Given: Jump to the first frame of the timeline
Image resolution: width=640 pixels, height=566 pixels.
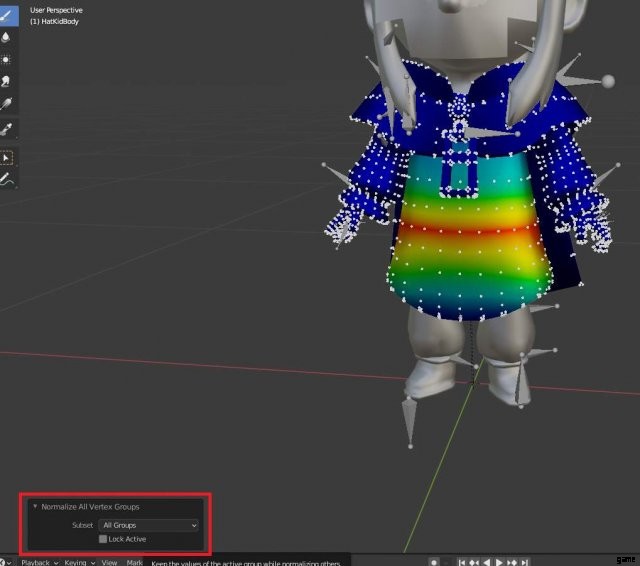Looking at the screenshot, I should point(463,562).
